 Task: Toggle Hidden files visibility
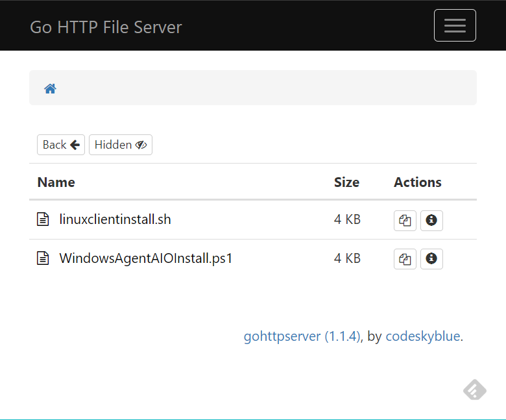120,145
